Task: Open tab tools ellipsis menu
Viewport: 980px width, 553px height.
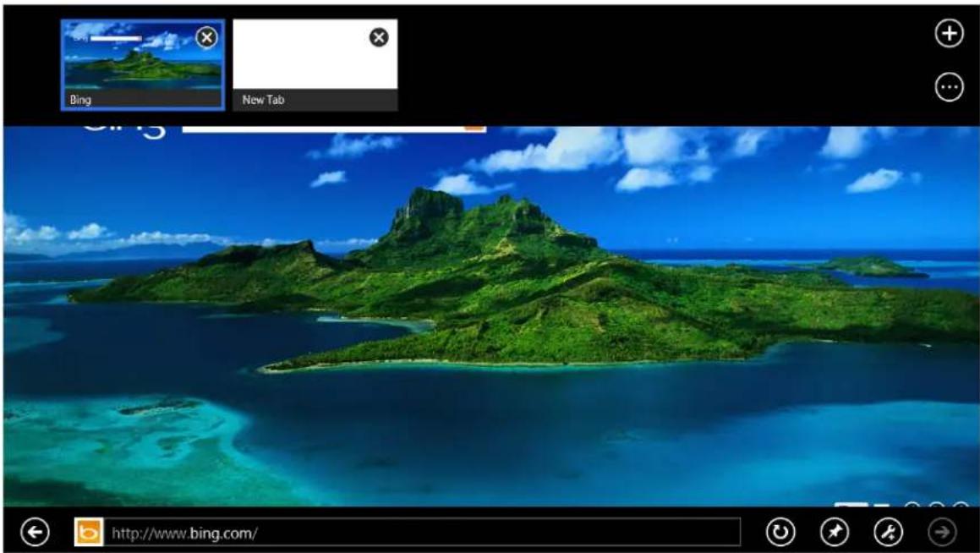Action: (x=949, y=87)
